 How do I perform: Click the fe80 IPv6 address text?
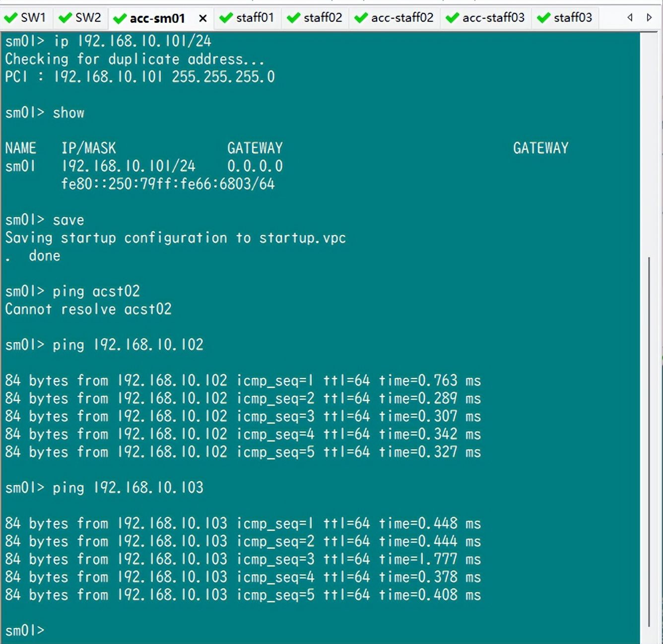pyautogui.click(x=168, y=184)
